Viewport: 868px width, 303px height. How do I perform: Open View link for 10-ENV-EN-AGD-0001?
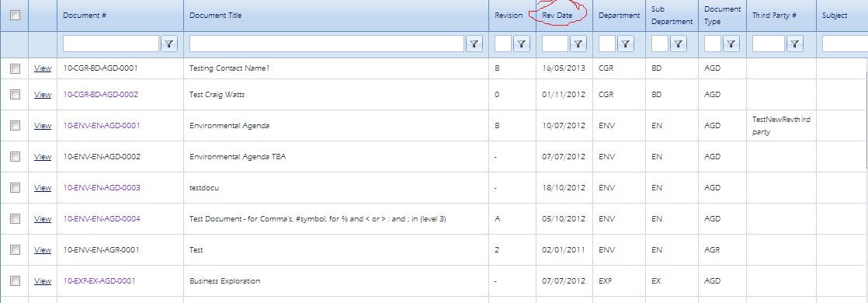[x=43, y=126]
